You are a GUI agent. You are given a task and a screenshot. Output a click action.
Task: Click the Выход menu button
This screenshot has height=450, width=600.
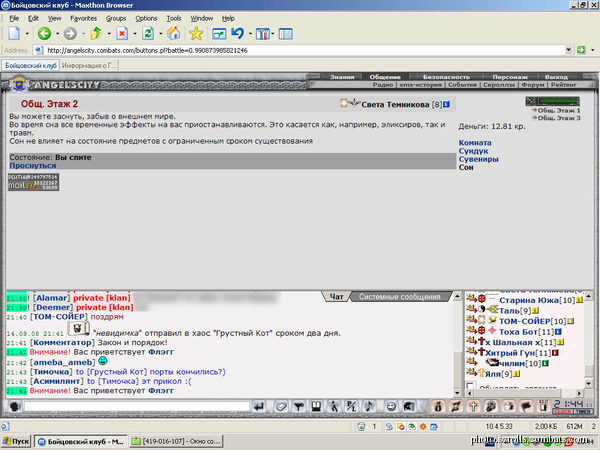(x=556, y=77)
